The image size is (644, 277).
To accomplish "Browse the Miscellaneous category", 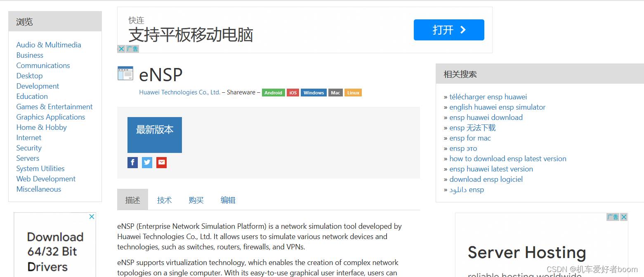I will pos(39,189).
